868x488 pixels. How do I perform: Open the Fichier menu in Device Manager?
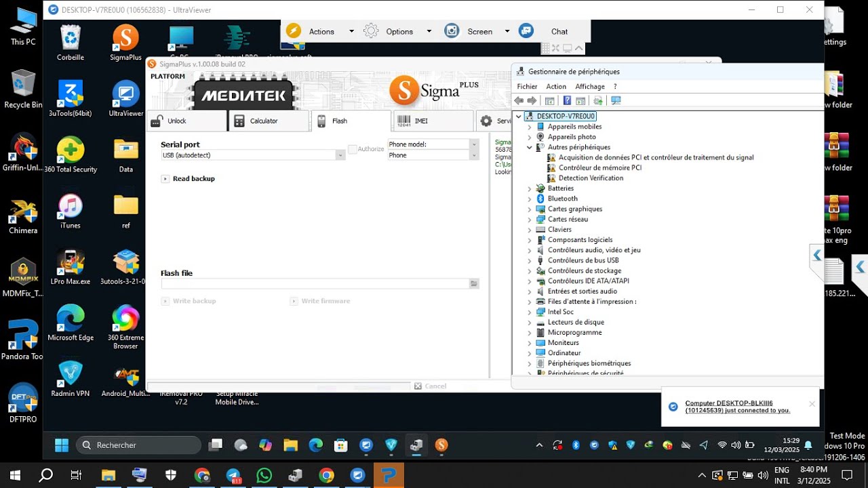click(527, 87)
